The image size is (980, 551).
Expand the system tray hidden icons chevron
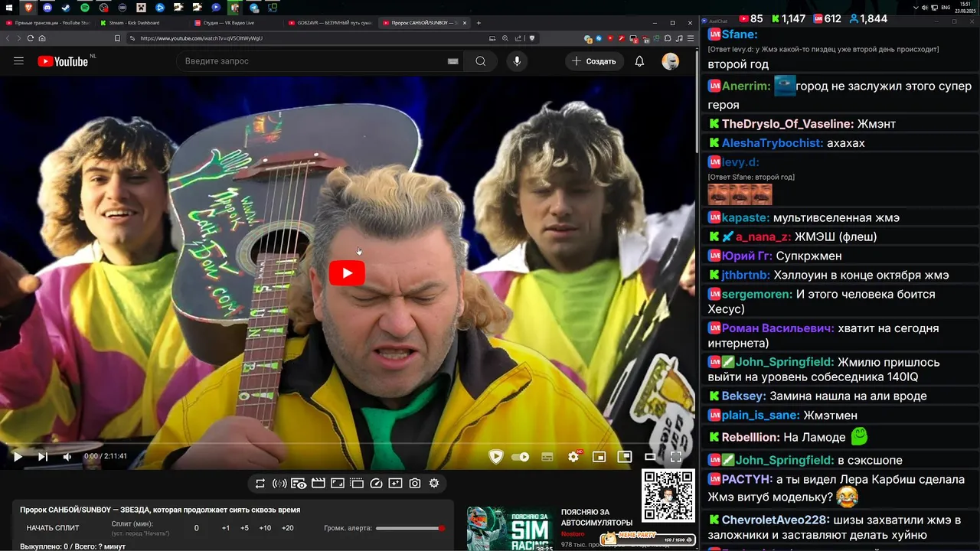[916, 7]
